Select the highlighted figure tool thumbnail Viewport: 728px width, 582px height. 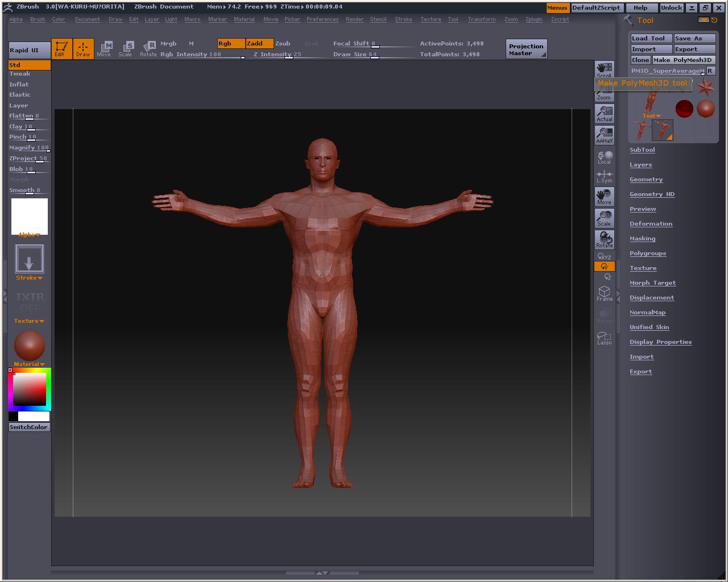[663, 130]
